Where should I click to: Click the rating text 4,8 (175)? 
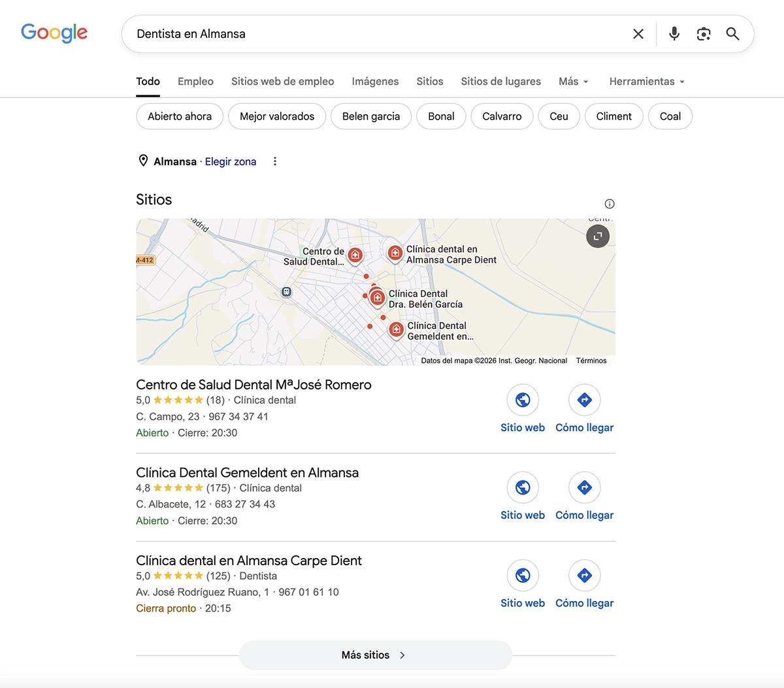(x=183, y=488)
